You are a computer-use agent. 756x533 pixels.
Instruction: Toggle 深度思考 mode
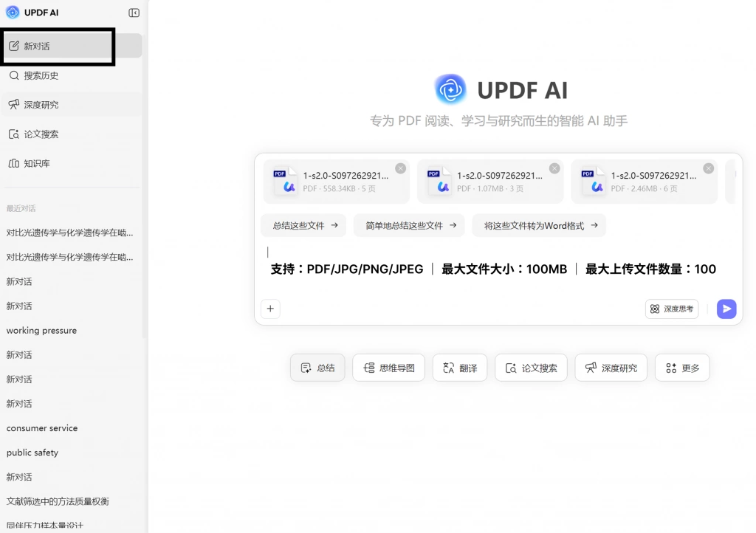pos(672,309)
